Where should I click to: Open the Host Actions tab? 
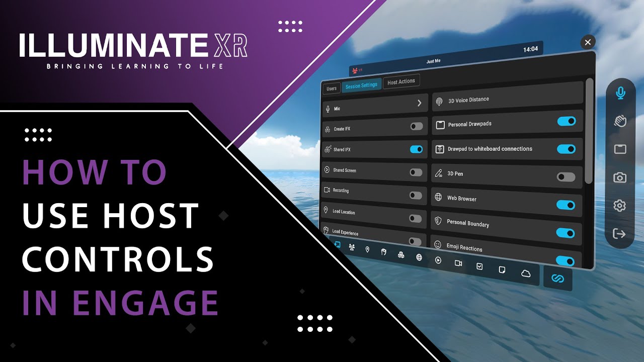401,81
